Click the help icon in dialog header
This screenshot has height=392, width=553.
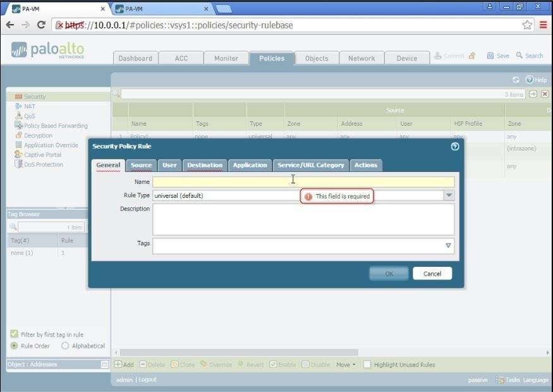454,146
